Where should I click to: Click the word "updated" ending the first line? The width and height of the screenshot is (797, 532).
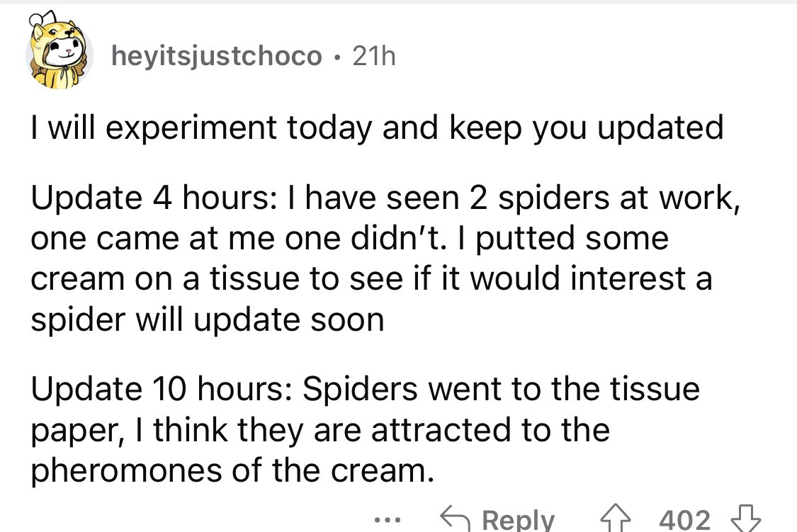[664, 128]
